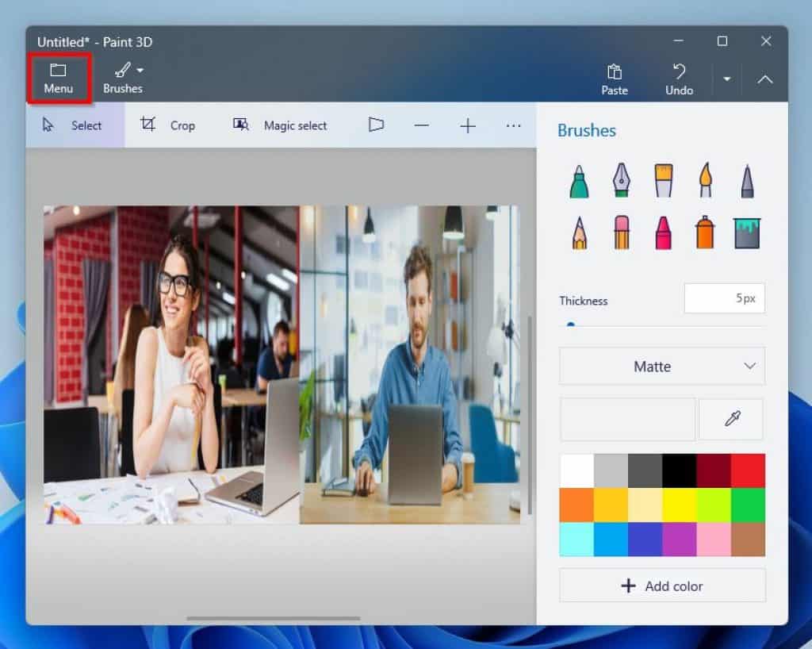Click the Paste icon

point(615,72)
